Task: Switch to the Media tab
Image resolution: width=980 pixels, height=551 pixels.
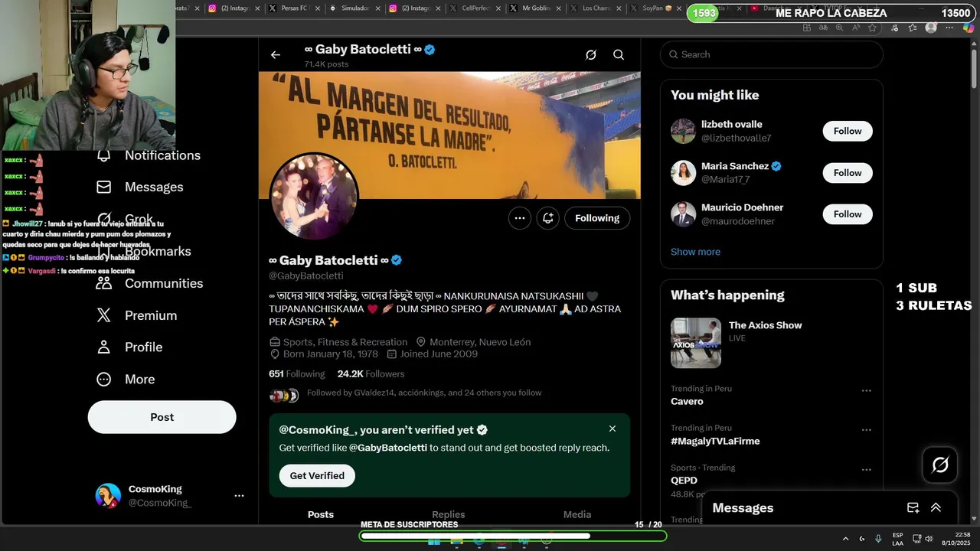Action: pyautogui.click(x=577, y=514)
